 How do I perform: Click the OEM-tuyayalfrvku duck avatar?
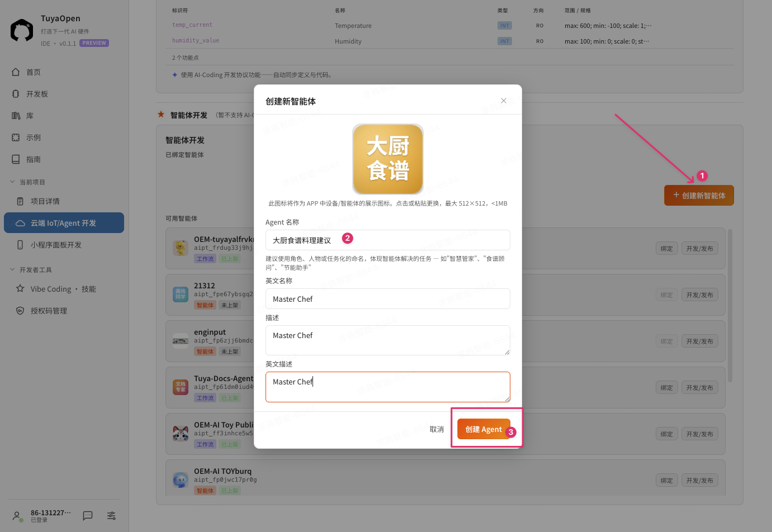(x=181, y=248)
